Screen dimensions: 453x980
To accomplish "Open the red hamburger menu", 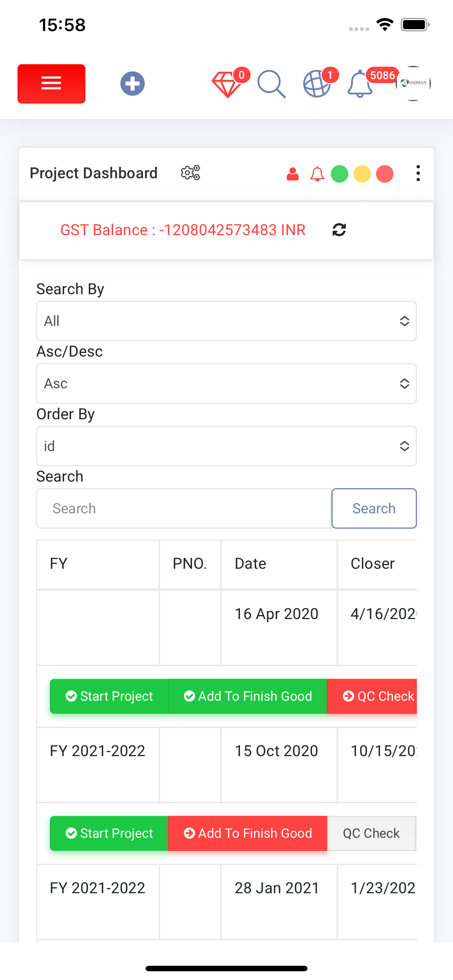I will 51,84.
